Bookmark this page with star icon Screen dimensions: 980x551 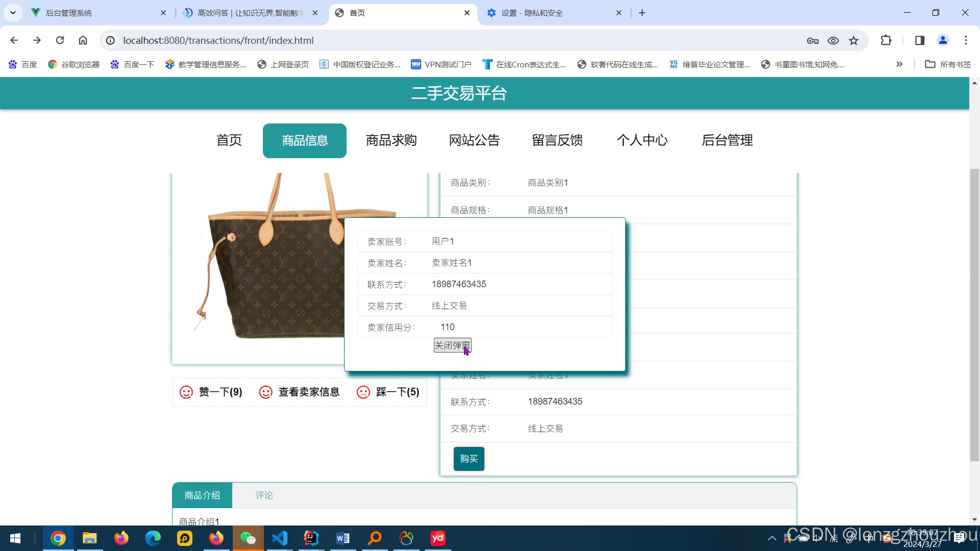pos(853,40)
